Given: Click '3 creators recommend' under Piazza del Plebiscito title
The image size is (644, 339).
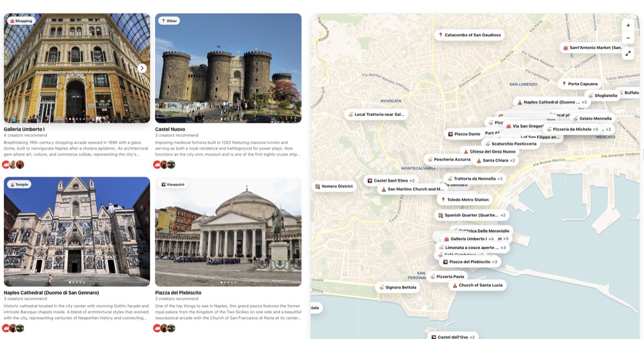Looking at the screenshot, I should click(177, 299).
